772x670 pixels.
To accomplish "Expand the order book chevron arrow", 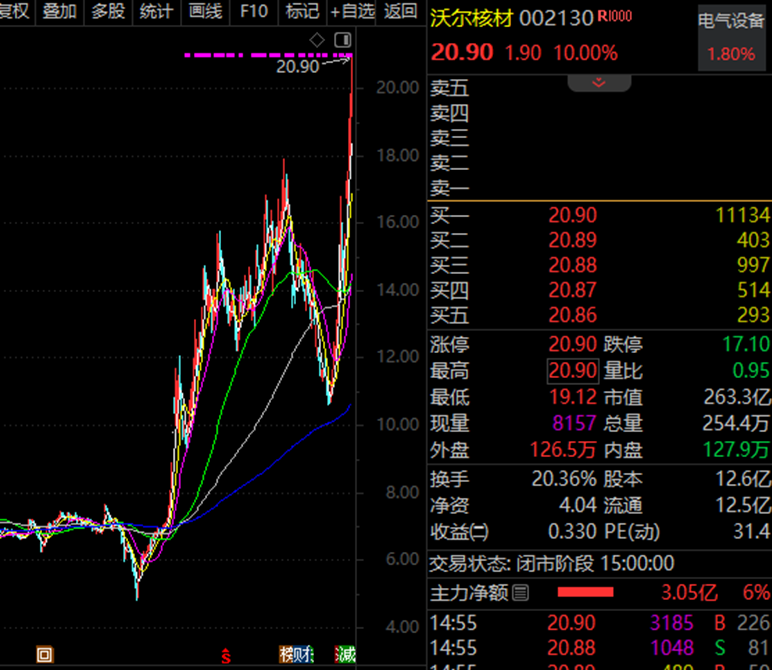I will (599, 83).
